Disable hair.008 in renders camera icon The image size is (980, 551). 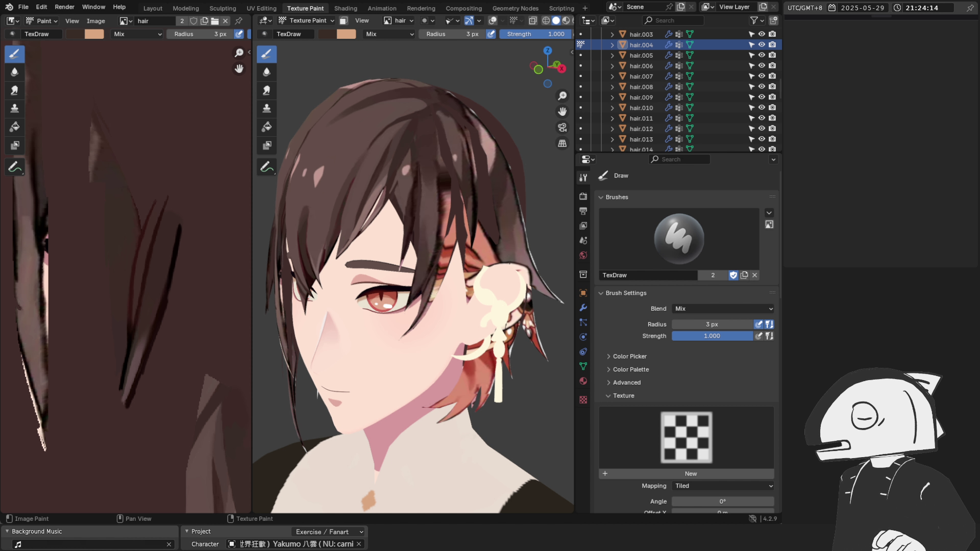click(x=772, y=87)
